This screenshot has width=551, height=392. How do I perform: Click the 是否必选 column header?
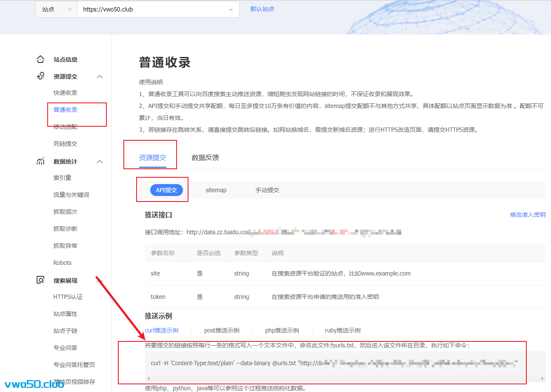point(209,253)
